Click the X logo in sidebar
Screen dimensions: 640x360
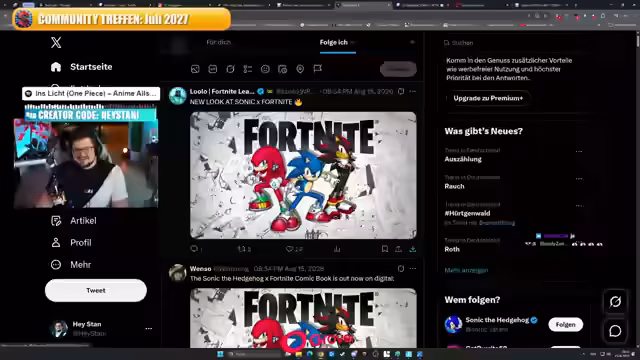(x=56, y=42)
